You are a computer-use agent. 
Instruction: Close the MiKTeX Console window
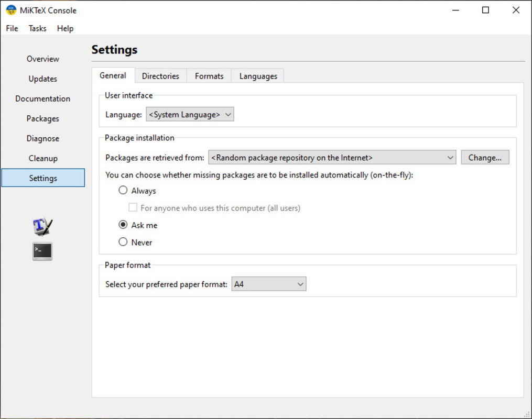516,10
